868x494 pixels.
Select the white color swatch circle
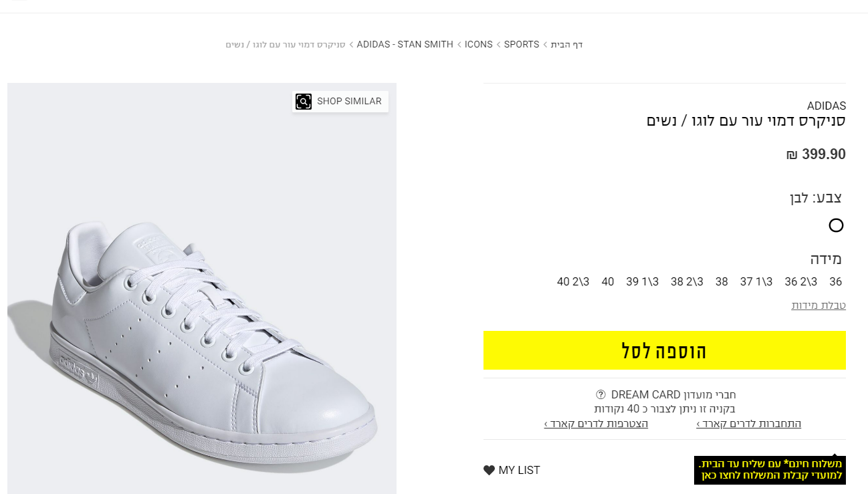tap(836, 225)
